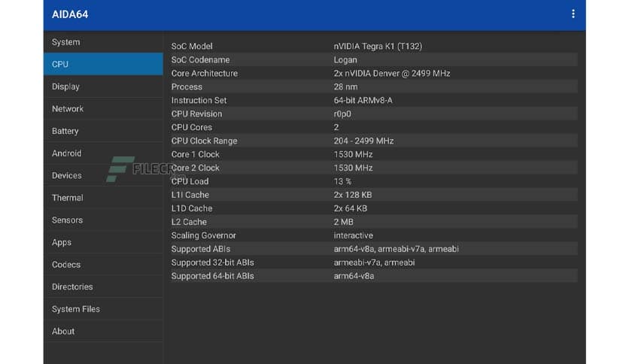Click the CPU Clock Range label
This screenshot has height=364, width=629.
click(x=204, y=141)
